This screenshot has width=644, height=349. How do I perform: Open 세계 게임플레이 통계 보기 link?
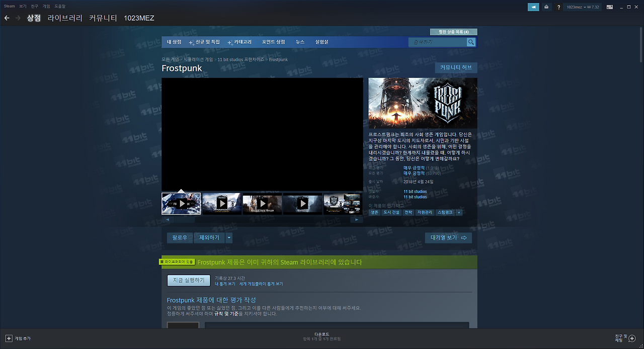pyautogui.click(x=261, y=284)
